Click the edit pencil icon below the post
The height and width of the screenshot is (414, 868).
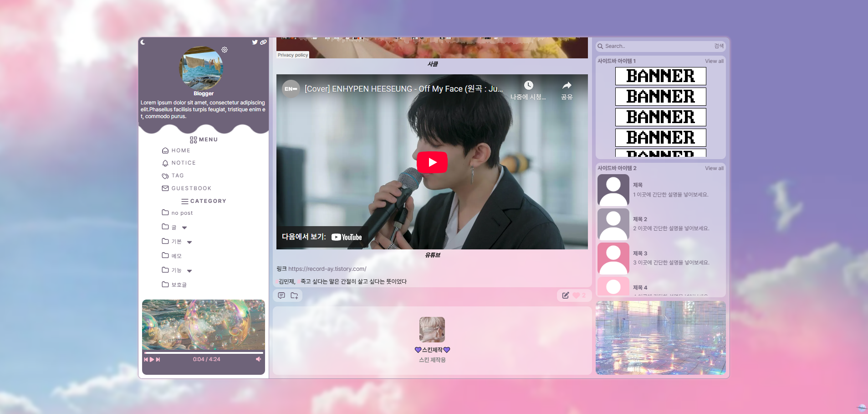566,295
